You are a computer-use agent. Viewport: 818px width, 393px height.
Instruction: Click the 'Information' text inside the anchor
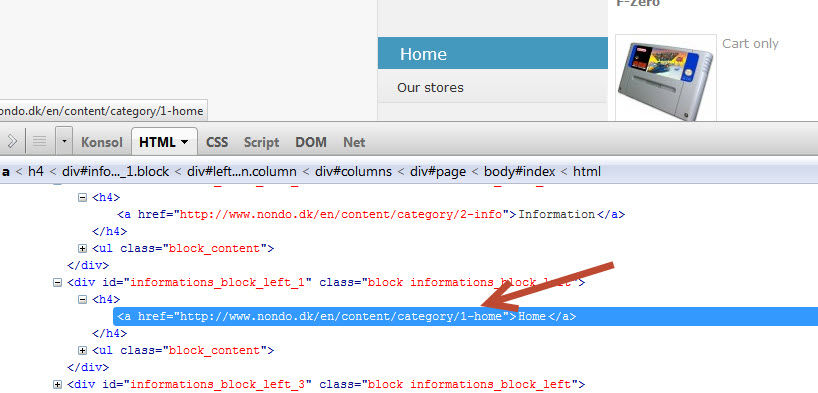tap(557, 215)
